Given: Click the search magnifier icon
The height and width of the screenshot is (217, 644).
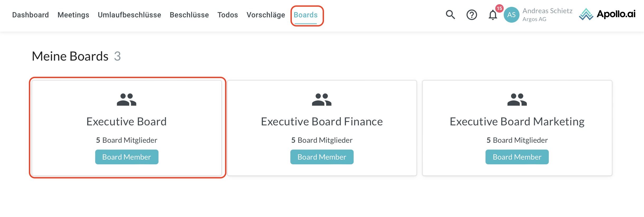Looking at the screenshot, I should tap(450, 15).
